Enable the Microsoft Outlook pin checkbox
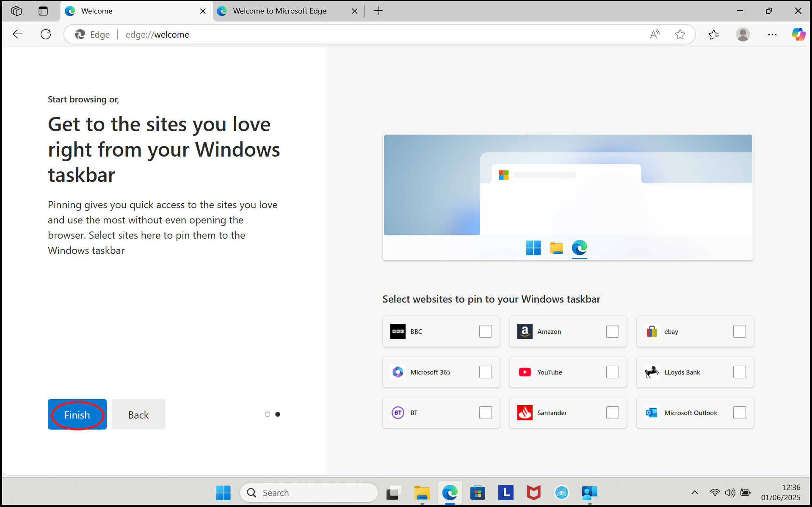 (739, 413)
